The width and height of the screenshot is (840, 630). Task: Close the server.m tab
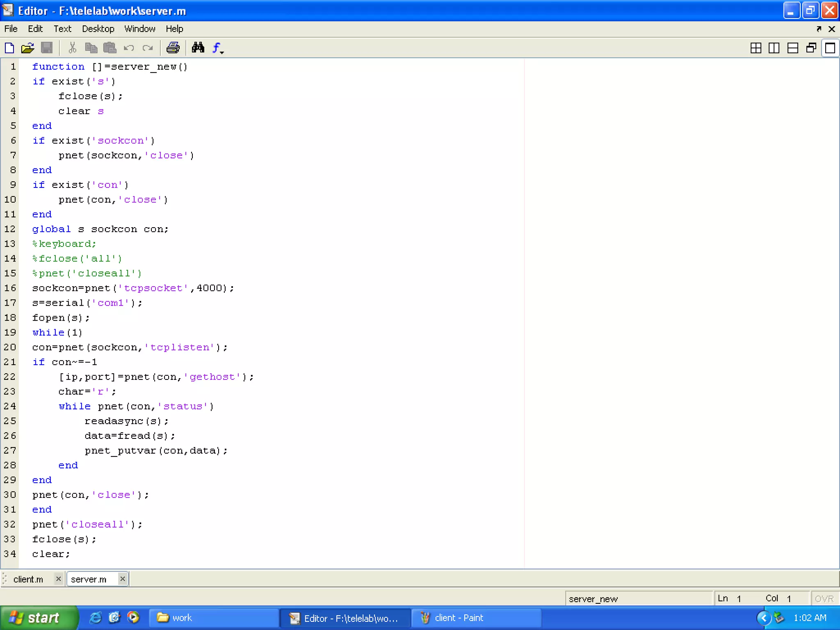[122, 579]
